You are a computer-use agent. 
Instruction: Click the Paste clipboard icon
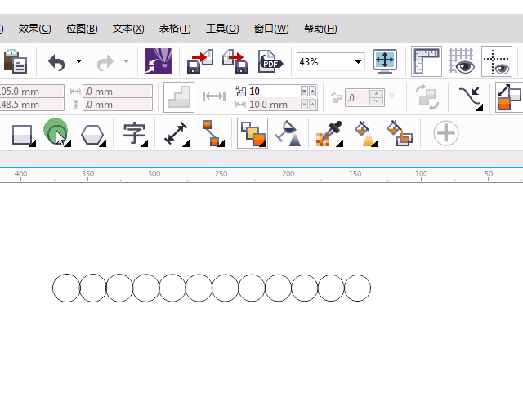click(15, 61)
